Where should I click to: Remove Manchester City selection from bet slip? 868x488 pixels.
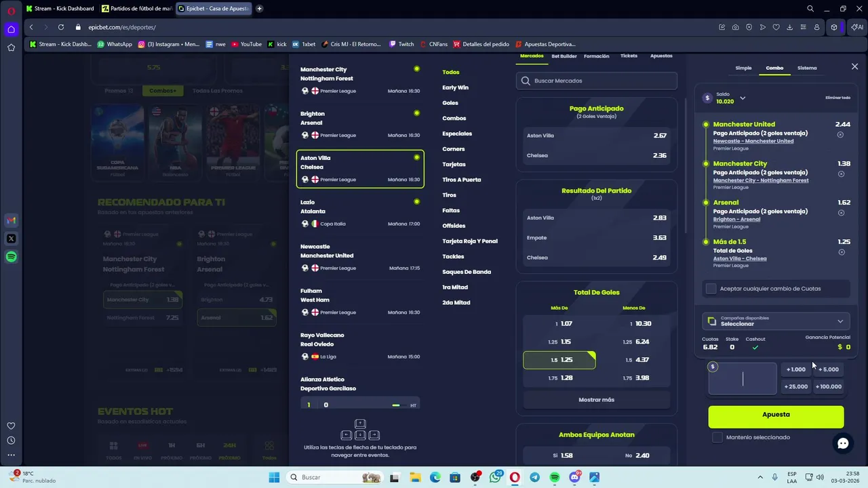click(841, 174)
